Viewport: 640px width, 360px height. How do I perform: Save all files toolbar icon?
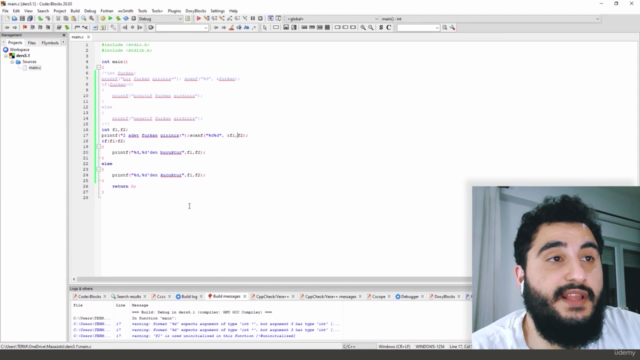pos(30,18)
